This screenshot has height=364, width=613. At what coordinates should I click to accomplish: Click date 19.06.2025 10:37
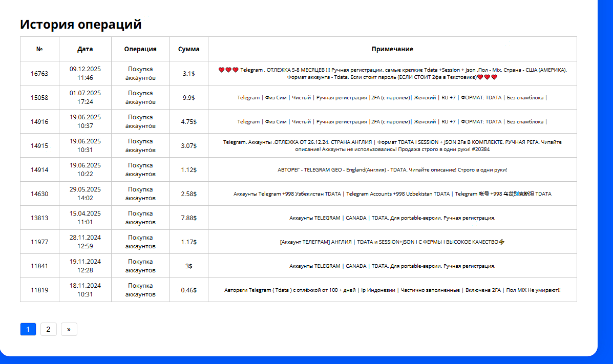(x=85, y=122)
